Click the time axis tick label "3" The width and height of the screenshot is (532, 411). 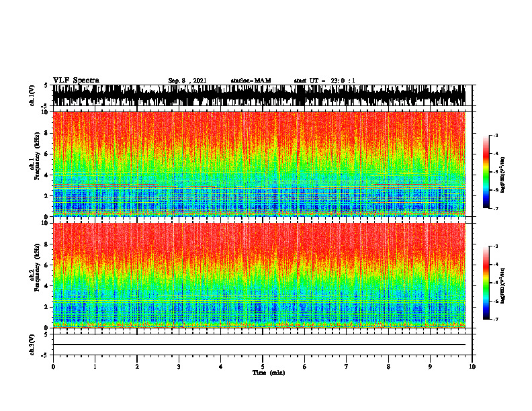tap(179, 367)
